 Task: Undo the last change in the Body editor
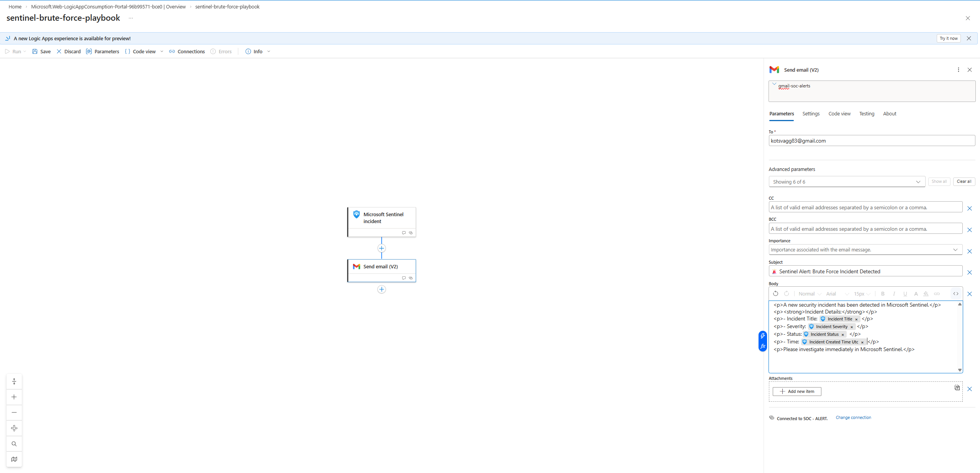(x=776, y=294)
